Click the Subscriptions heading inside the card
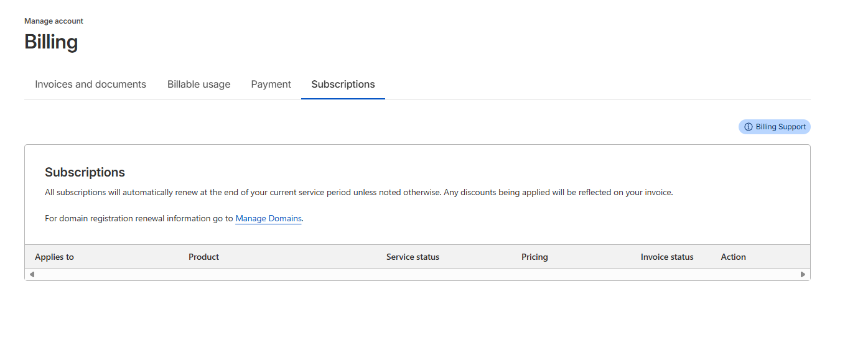Screen dimensions: 868x340 85,172
